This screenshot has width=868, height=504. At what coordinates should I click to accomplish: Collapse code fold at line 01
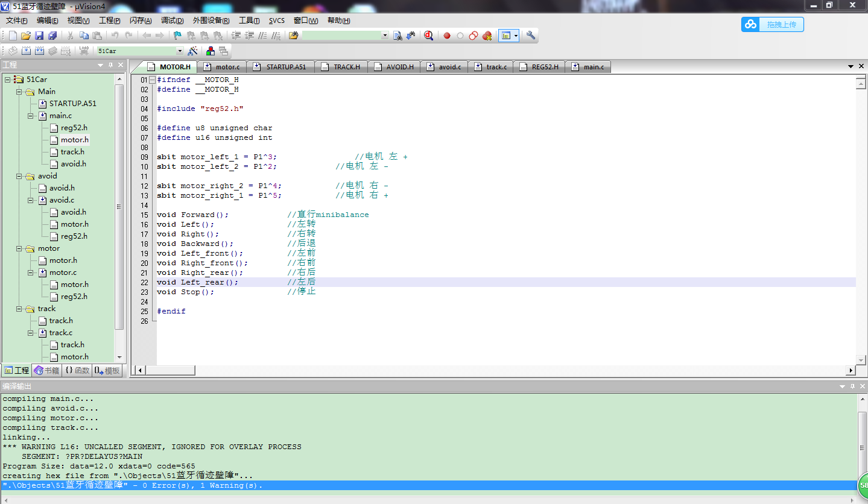coord(152,80)
